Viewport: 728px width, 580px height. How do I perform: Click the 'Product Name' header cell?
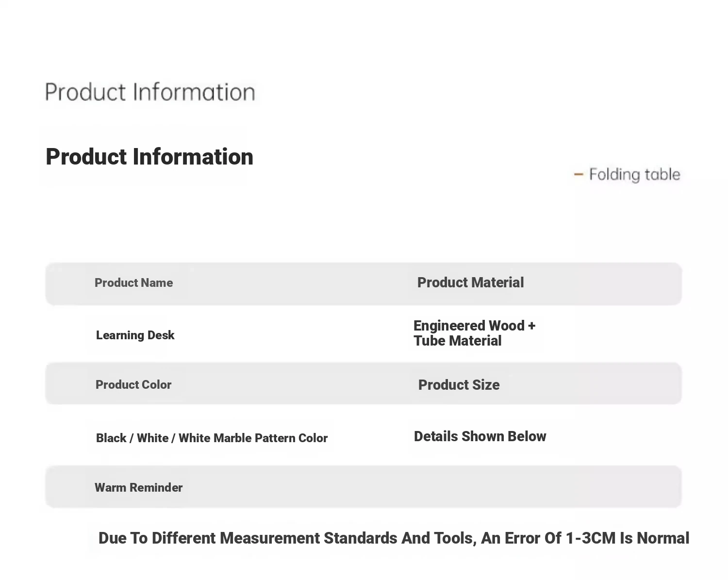(x=133, y=283)
